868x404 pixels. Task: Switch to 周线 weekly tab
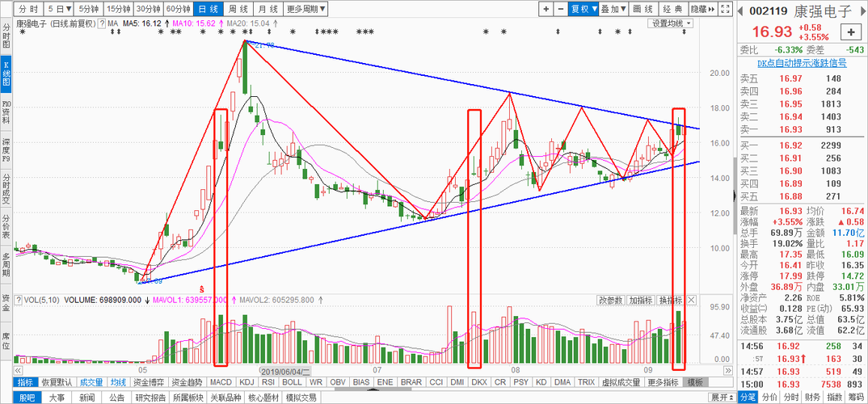[238, 9]
